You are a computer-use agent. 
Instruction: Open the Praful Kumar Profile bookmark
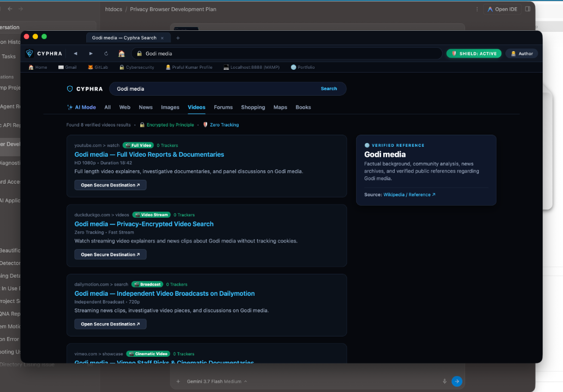[x=189, y=67]
